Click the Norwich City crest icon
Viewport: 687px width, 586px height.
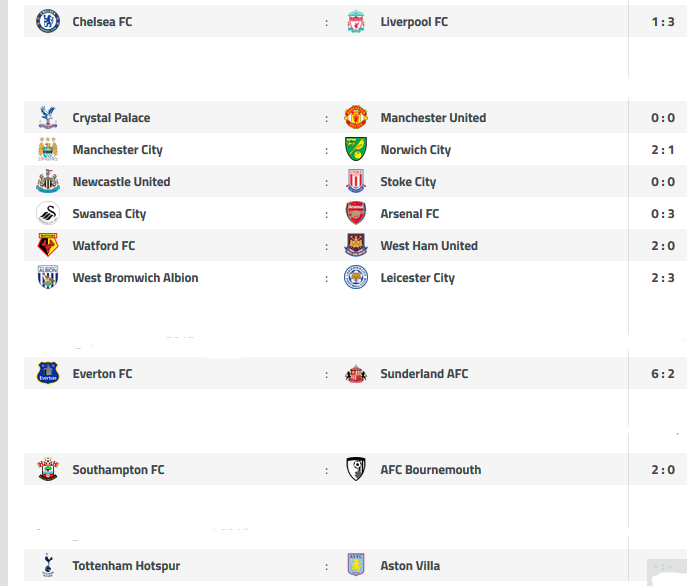(x=356, y=149)
